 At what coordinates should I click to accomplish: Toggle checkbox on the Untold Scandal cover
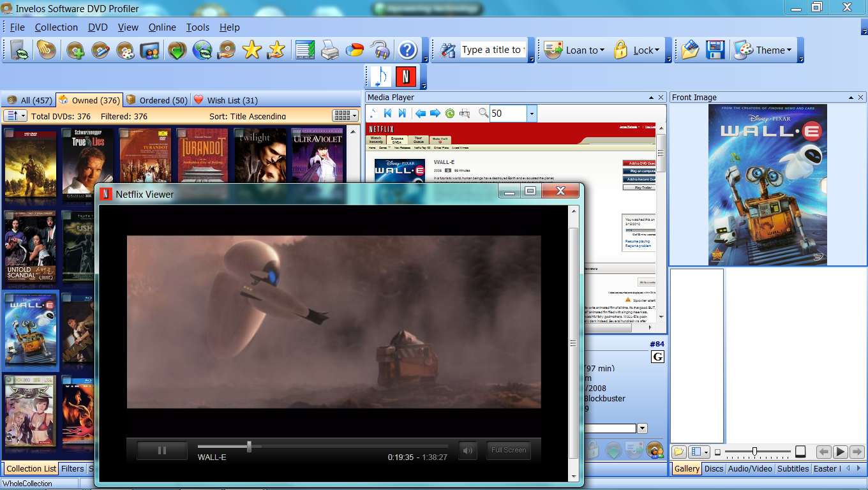coord(10,216)
